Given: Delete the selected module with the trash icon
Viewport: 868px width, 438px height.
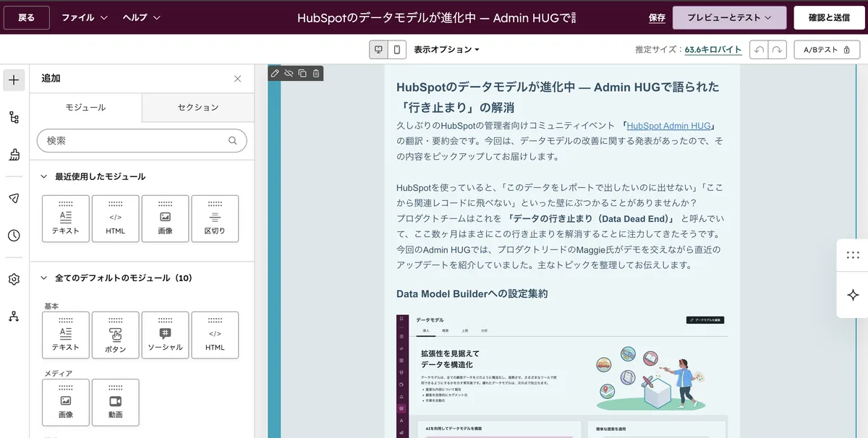Looking at the screenshot, I should click(x=316, y=73).
